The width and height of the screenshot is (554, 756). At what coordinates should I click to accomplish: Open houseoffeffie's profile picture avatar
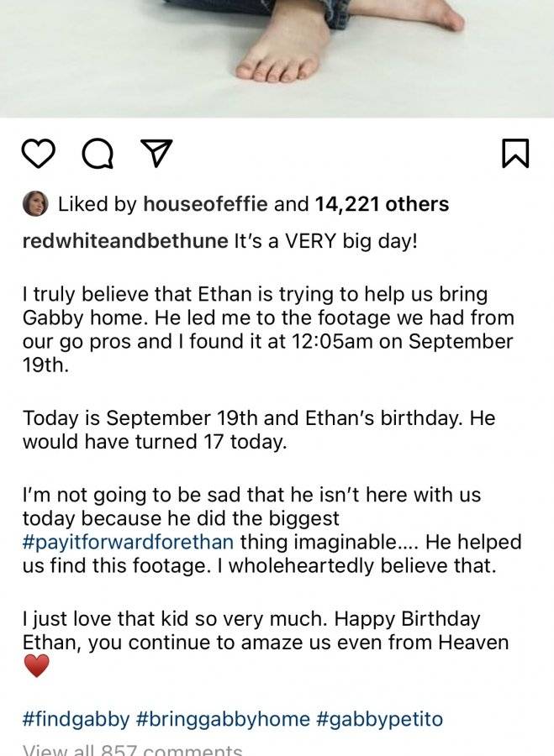tap(35, 203)
